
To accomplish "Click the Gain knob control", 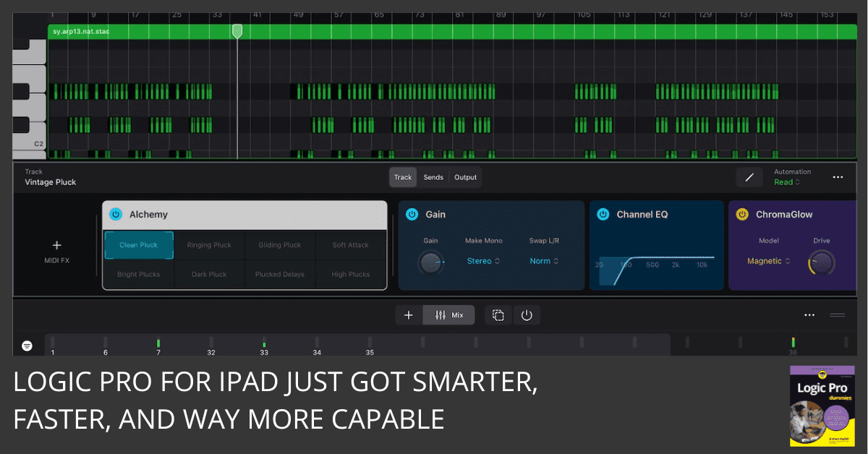I will (430, 262).
